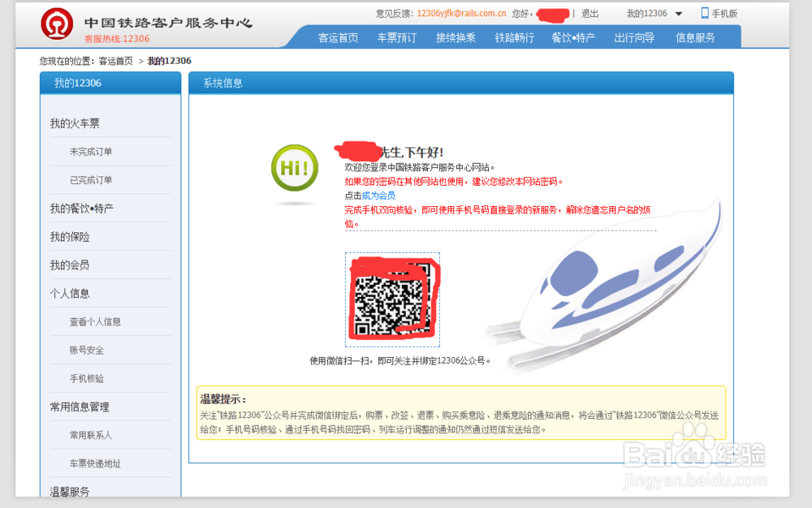Select 我的保险 in the sidebar
The image size is (812, 508).
pyautogui.click(x=69, y=237)
